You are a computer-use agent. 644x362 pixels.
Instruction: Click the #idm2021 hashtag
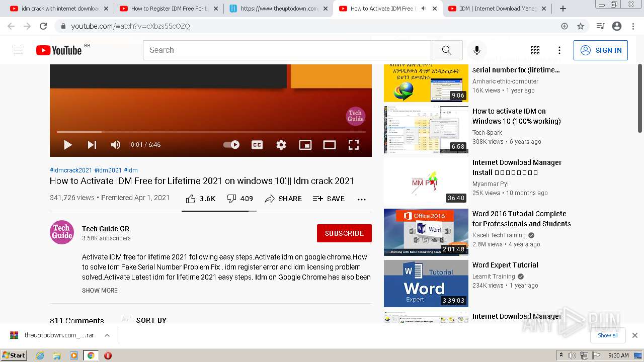[108, 170]
